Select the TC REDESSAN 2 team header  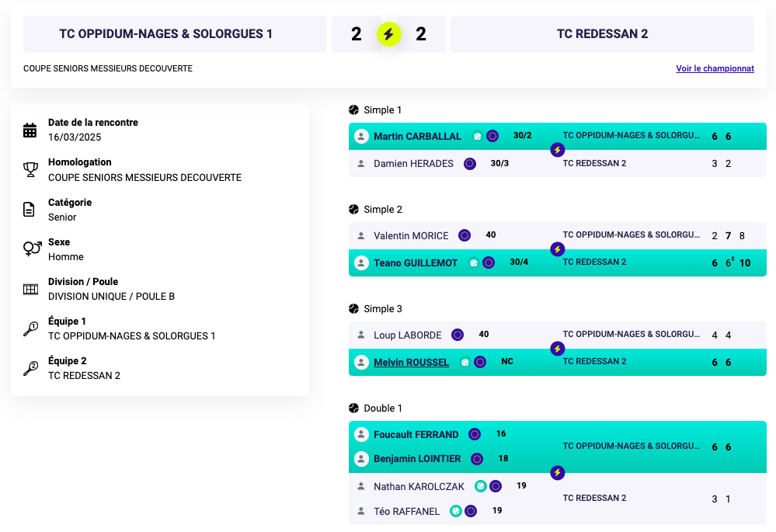coord(602,34)
